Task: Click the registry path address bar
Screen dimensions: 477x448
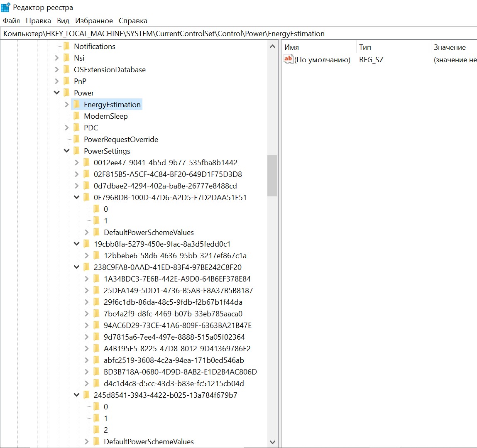Action: click(x=238, y=34)
